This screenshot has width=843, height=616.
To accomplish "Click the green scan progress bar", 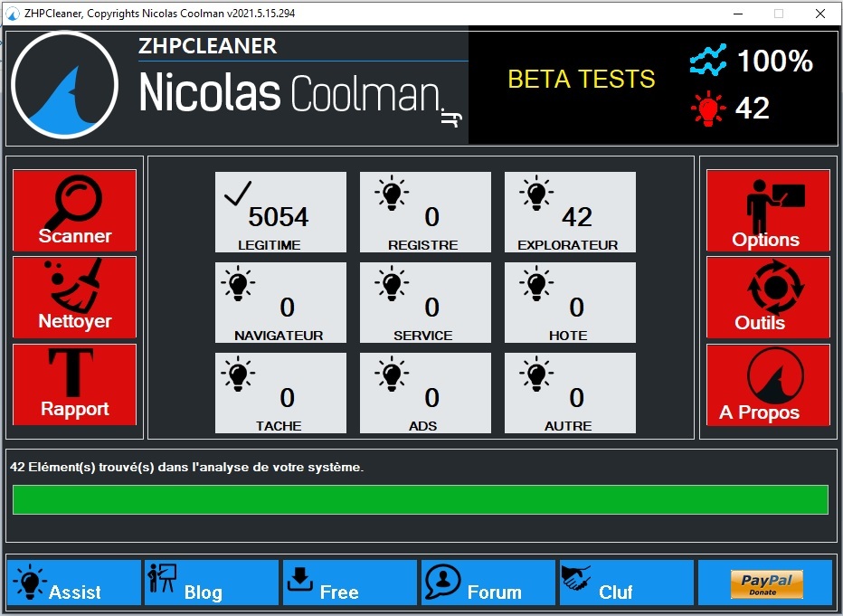I will coord(421,499).
